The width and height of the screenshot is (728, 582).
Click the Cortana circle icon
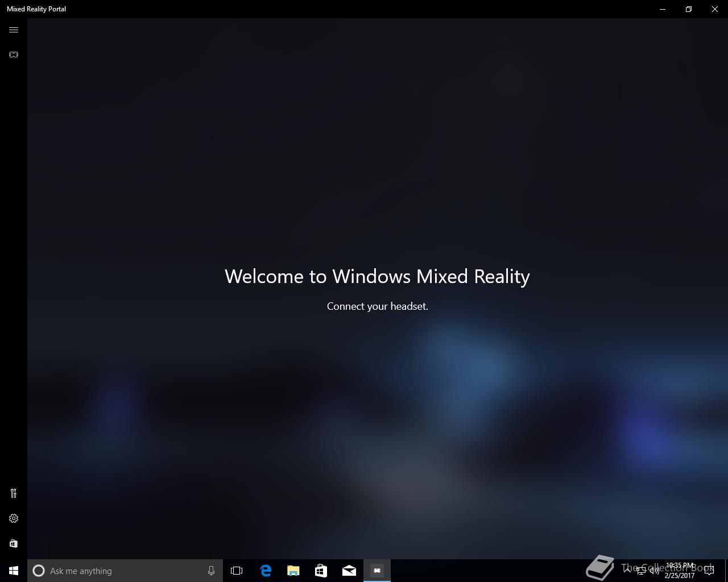tap(39, 571)
